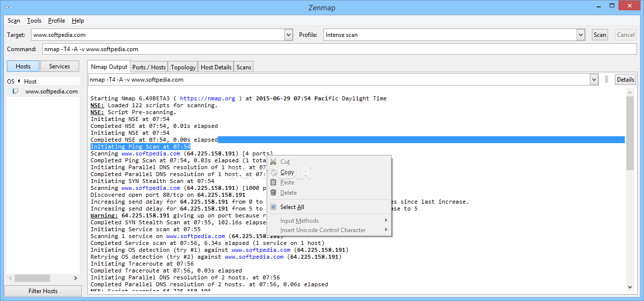Click the Zenmap eye icon in title bar
Screen dimensions: 644x301
point(9,7)
